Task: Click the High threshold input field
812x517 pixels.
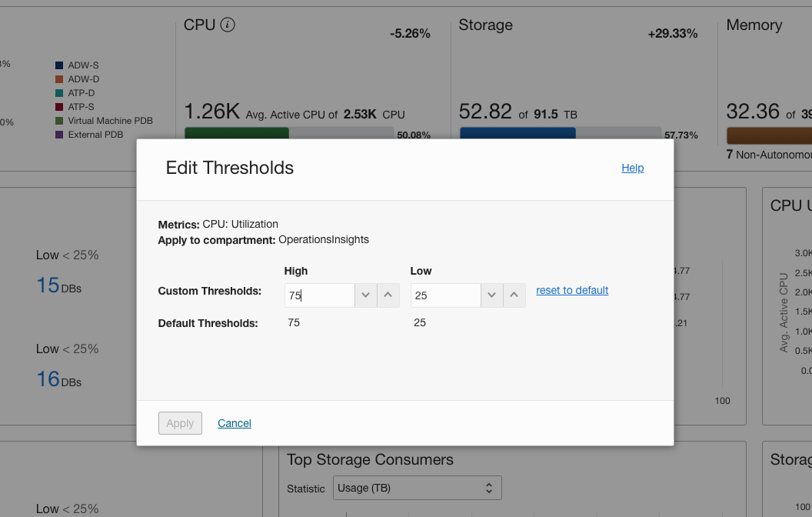Action: tap(320, 295)
